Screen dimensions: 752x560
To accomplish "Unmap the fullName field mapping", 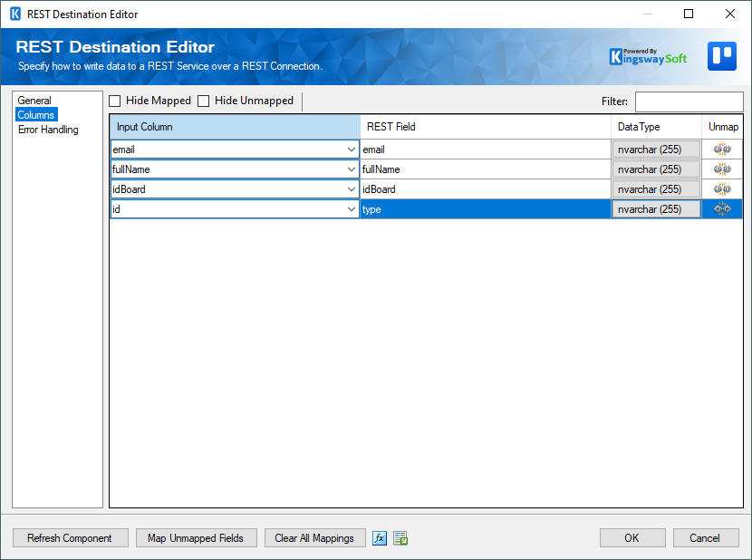I will coord(722,169).
